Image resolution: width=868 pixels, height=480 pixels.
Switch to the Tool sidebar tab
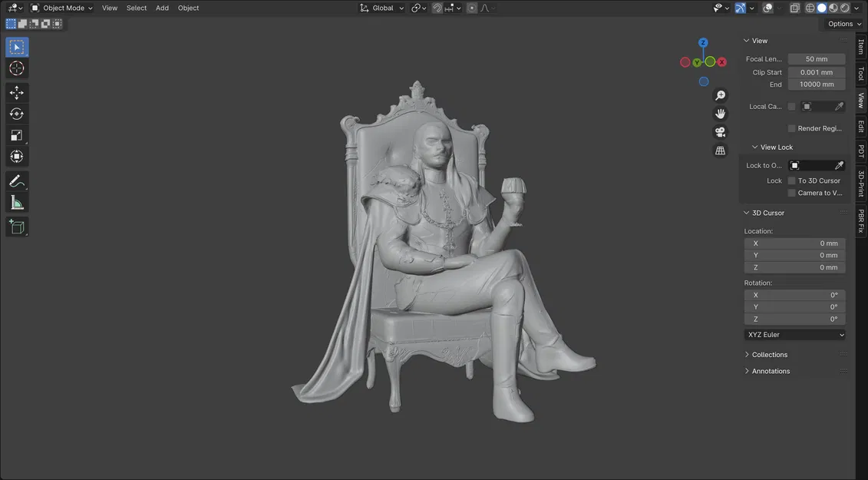(x=860, y=74)
